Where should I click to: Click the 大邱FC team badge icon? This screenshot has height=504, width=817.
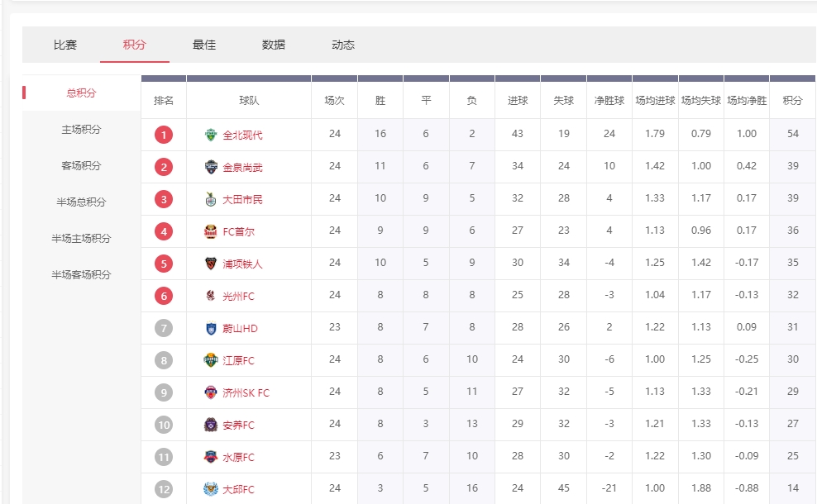(211, 489)
